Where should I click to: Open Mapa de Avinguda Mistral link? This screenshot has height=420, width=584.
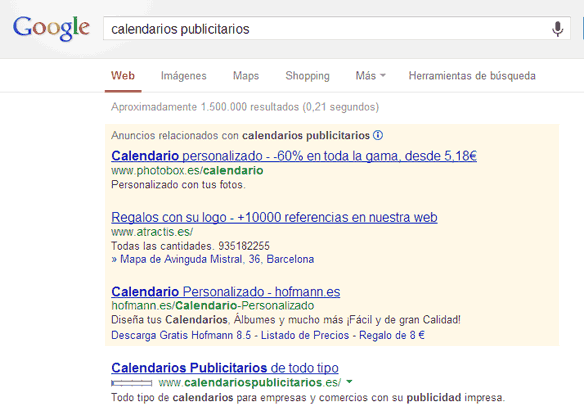click(213, 259)
